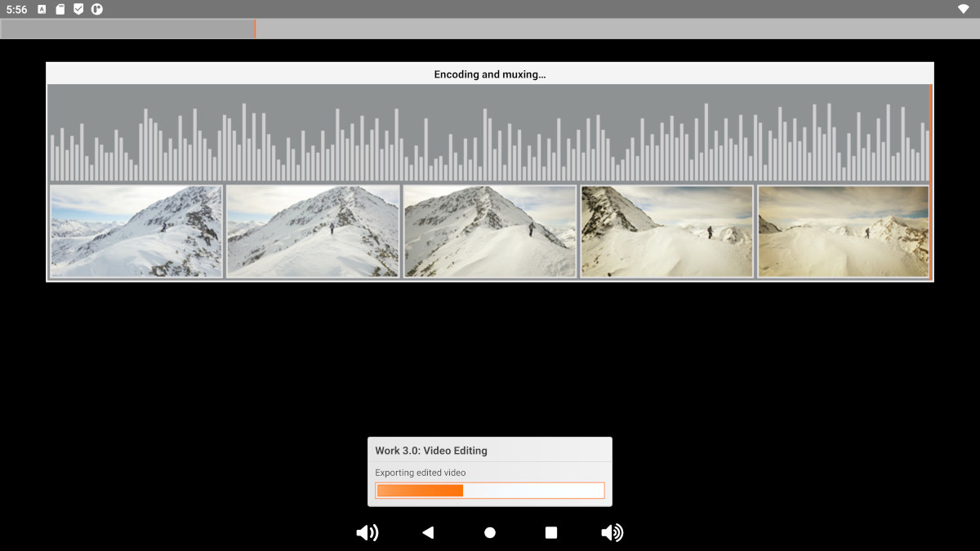Tap the letter A keyboard status icon

tap(42, 9)
